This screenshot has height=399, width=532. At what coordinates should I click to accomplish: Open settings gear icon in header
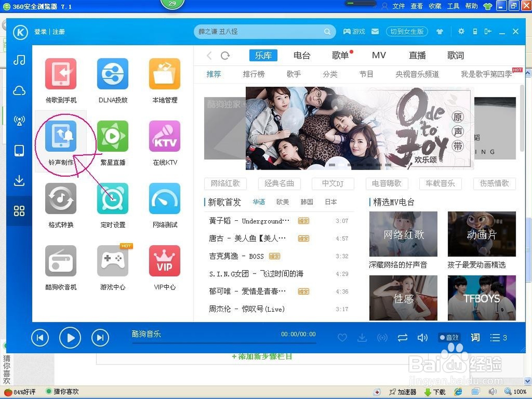point(461,31)
